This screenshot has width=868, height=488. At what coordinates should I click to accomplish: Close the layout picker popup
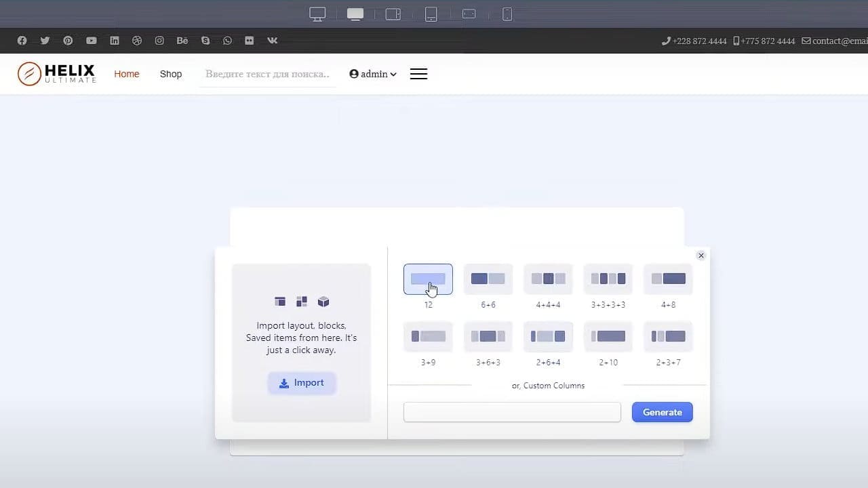[701, 256]
